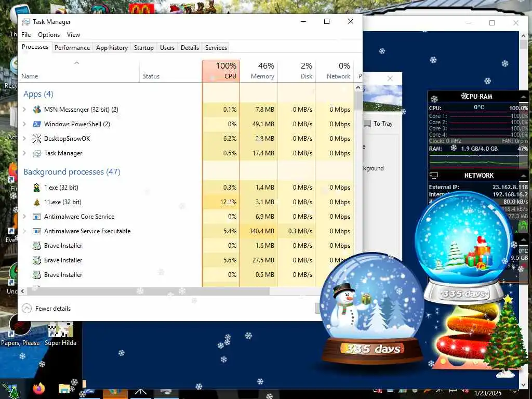Click the Task Manager title bar icon
Screen dimensions: 532x399
26,22
